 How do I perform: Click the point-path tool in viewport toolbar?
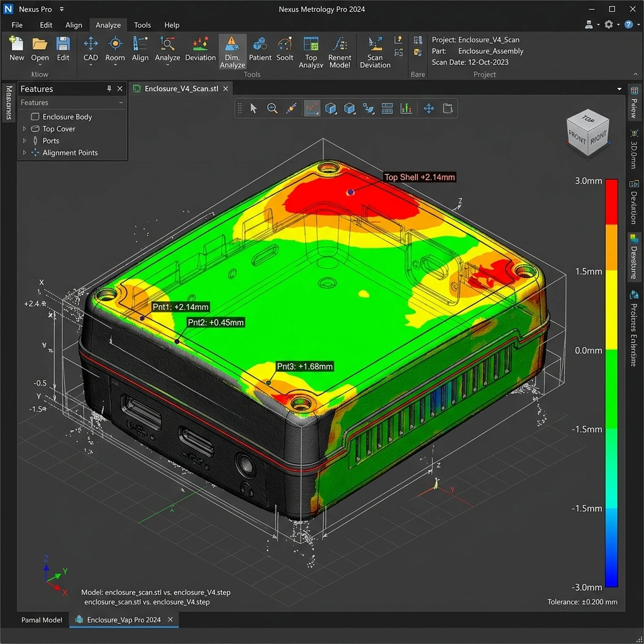coord(369,108)
